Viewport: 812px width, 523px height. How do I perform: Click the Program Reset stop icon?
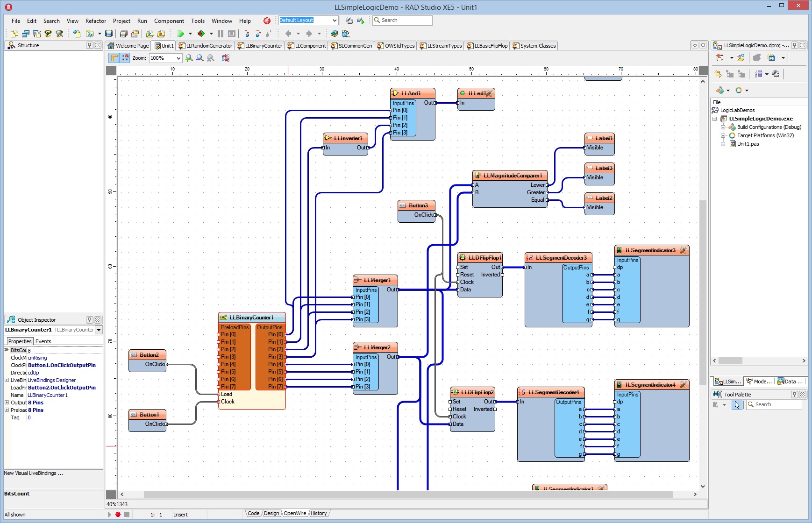232,34
